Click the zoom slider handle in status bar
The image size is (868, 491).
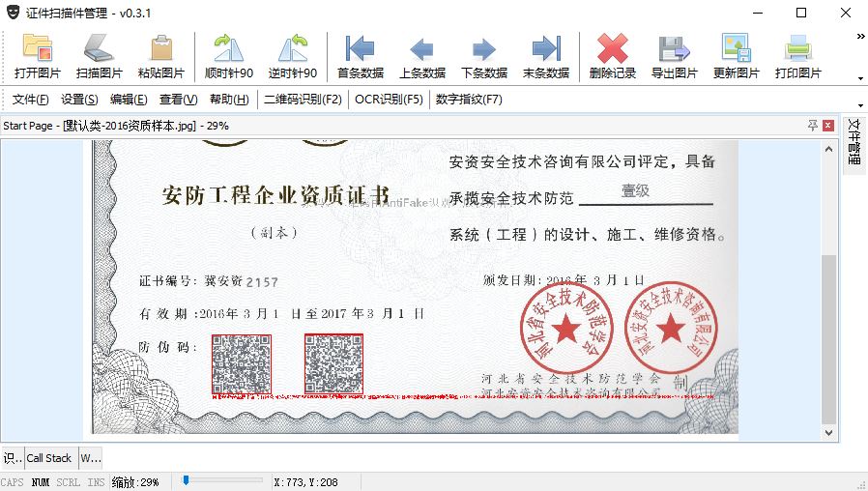click(186, 480)
